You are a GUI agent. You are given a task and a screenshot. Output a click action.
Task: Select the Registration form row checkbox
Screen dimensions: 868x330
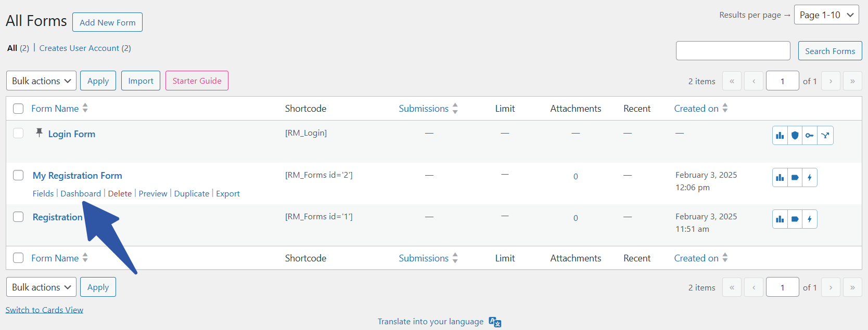(x=18, y=217)
